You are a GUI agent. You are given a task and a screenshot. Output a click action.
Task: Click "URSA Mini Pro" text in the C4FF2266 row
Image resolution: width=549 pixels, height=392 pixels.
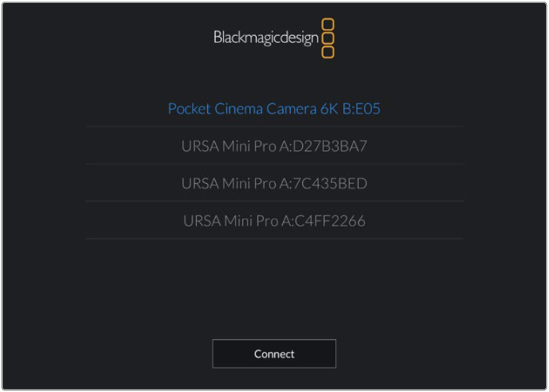coord(230,220)
